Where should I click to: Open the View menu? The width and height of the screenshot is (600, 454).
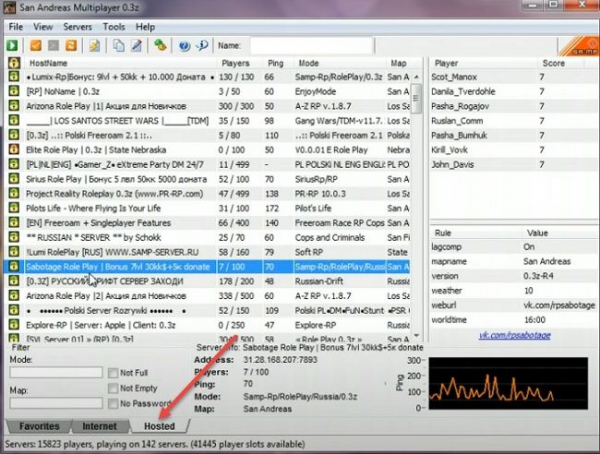43,27
